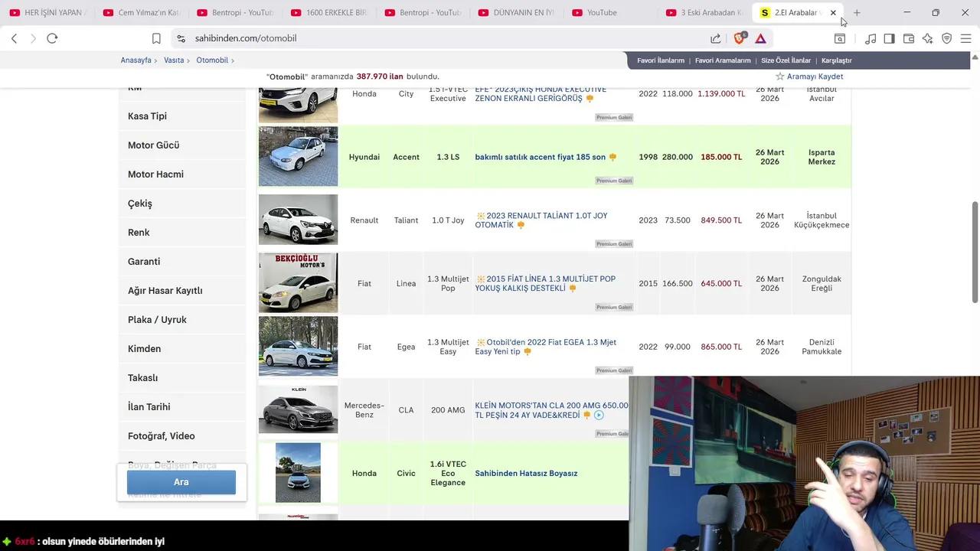
Task: Go to Vasıta breadcrumb
Action: (x=174, y=60)
